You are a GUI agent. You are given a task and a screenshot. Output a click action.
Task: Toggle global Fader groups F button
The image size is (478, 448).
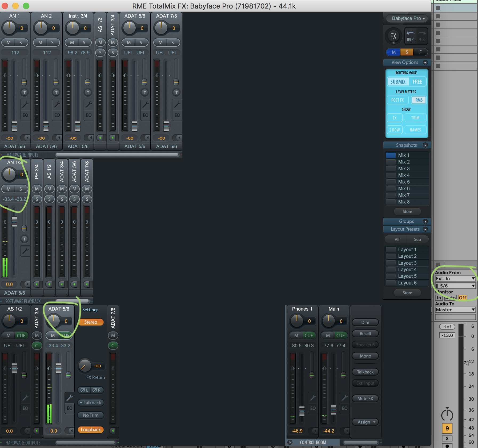tap(420, 52)
